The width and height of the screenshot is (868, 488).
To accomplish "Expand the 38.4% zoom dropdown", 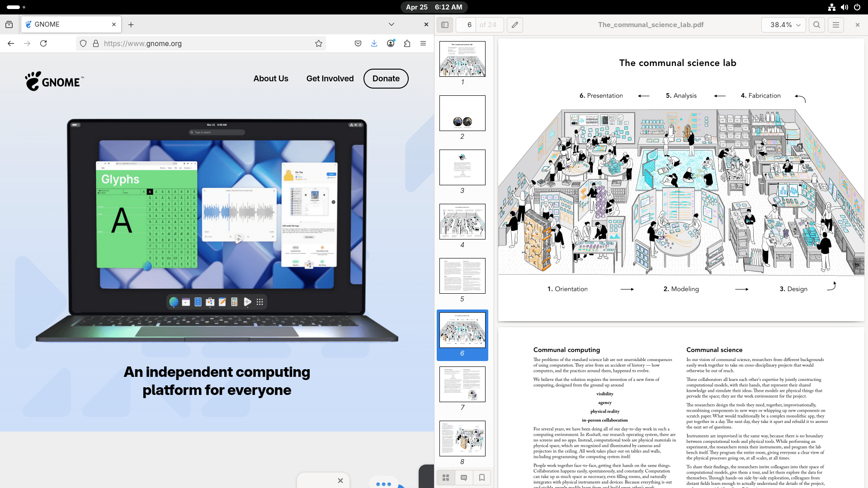I will coord(785,25).
